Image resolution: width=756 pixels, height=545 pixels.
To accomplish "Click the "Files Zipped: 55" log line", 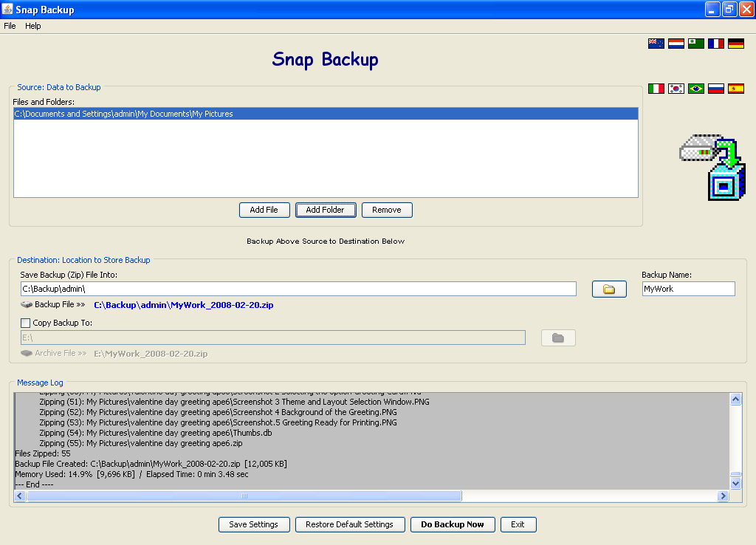I will tap(43, 453).
